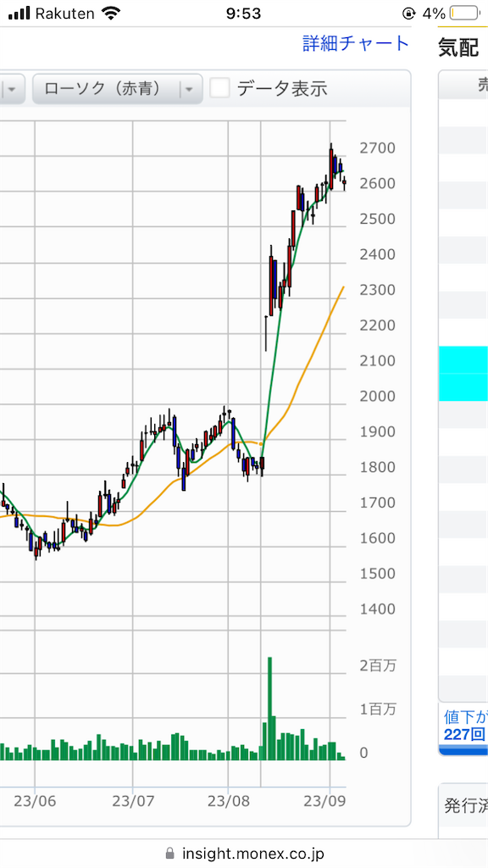Click the 2200 price axis label
488x868 pixels.
point(377,325)
